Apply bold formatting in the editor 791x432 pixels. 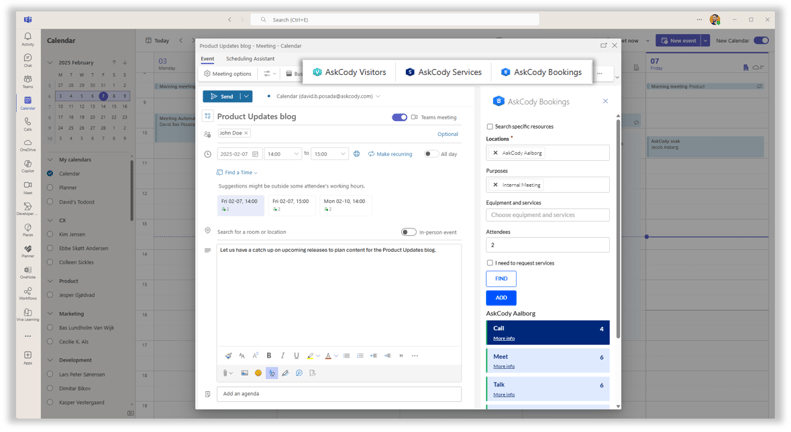[x=269, y=356]
